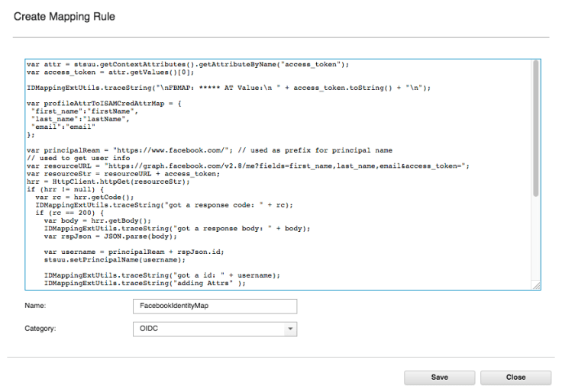Image resolution: width=562 pixels, height=392 pixels.
Task: Click the Name field containing FacebookIdentityMap
Action: pyautogui.click(x=215, y=306)
